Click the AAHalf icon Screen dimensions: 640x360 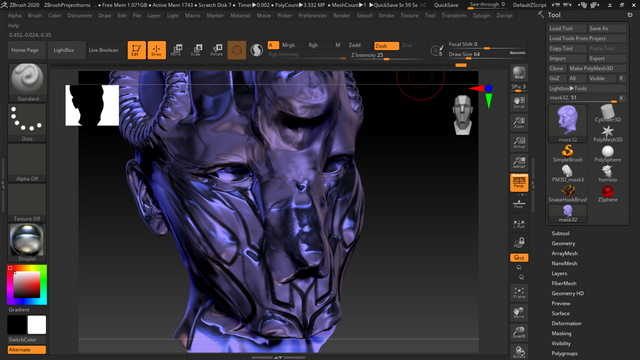519,162
